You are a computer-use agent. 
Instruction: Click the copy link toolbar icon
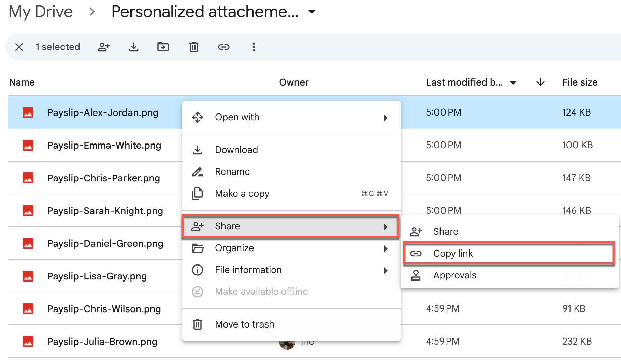point(224,47)
